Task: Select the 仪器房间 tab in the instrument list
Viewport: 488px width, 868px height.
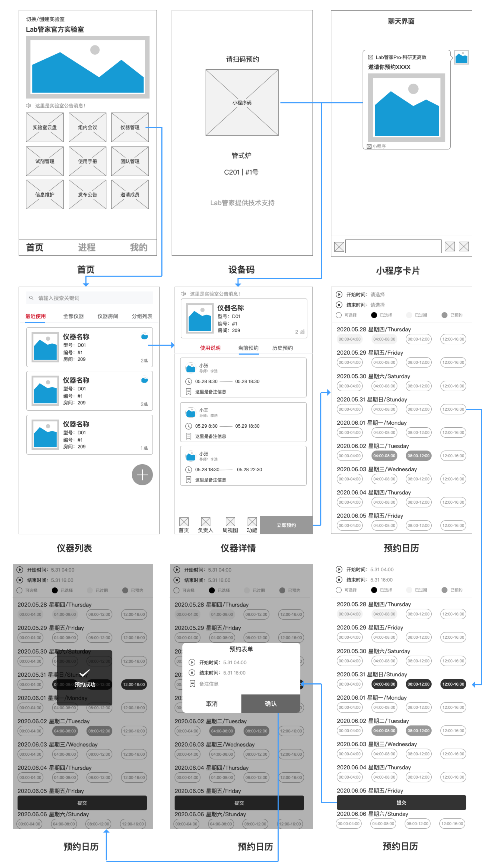Action: point(108,316)
